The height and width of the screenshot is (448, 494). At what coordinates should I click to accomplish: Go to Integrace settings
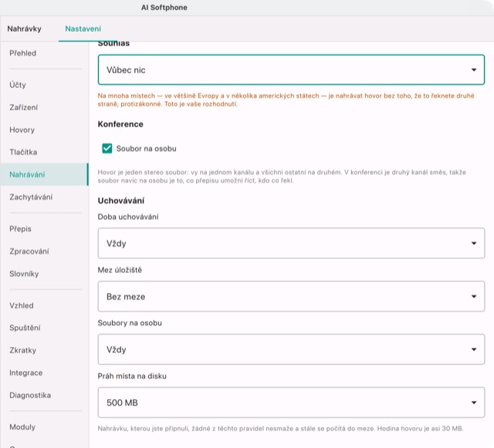point(25,372)
